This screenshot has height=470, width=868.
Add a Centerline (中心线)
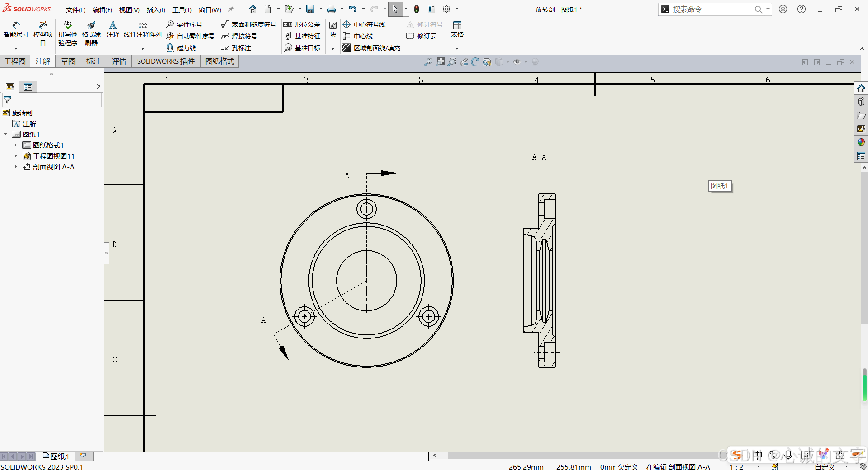(x=358, y=36)
